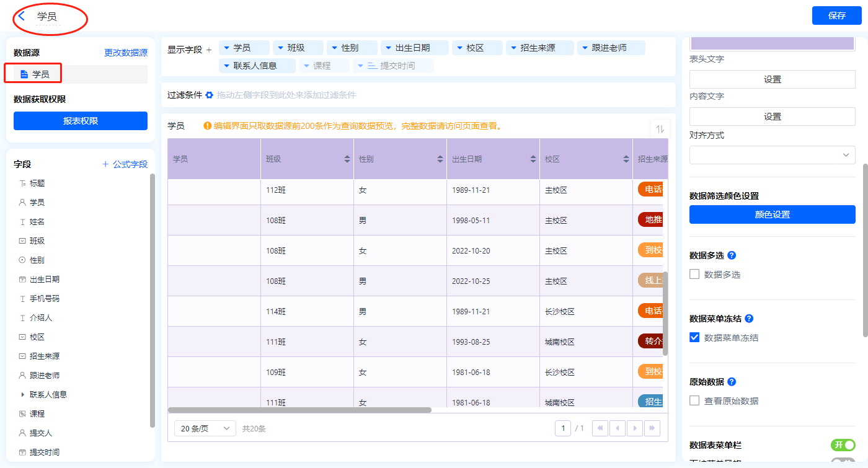The image size is (868, 468).
Task: Expand the 联系人信息 field in the list
Action: click(x=23, y=394)
